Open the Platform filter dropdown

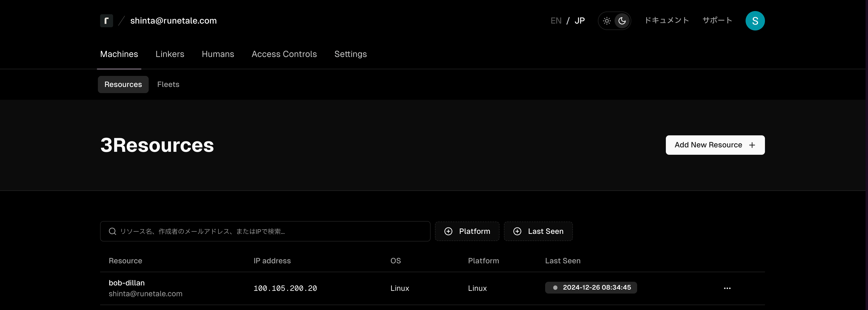[x=467, y=231]
